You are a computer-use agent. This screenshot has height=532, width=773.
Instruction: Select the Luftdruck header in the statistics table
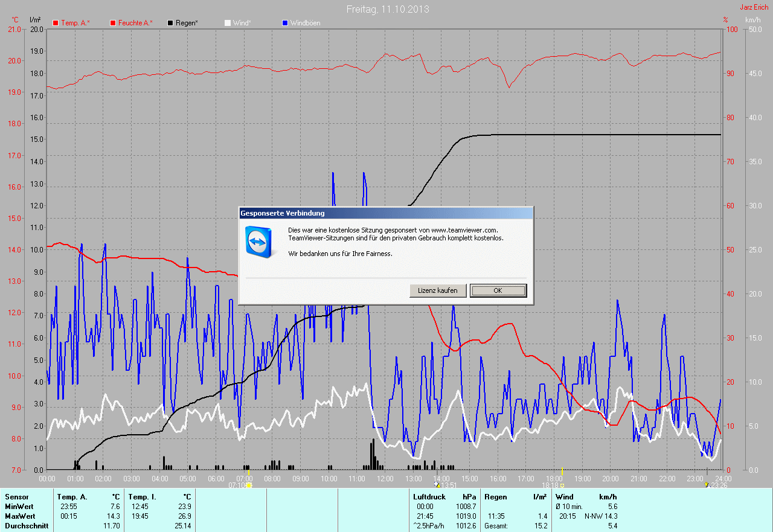(x=430, y=496)
